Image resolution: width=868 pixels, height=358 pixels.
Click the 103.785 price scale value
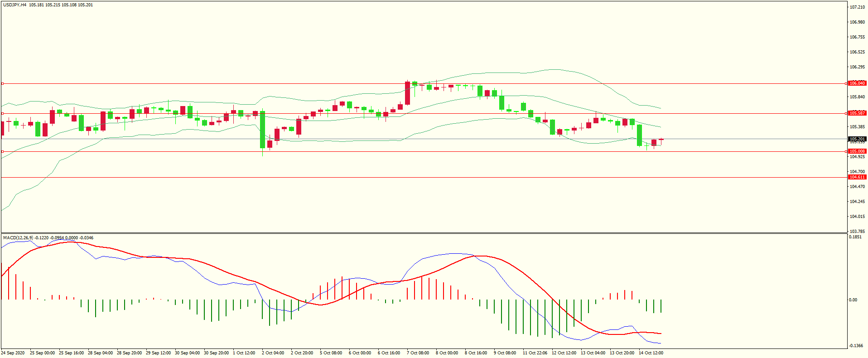coord(857,231)
